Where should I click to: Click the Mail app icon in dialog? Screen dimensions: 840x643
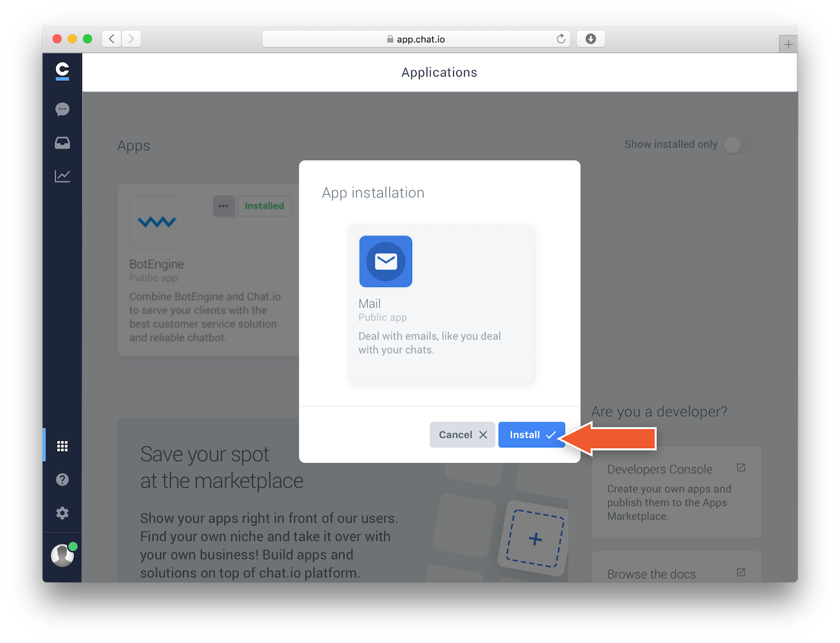(385, 262)
